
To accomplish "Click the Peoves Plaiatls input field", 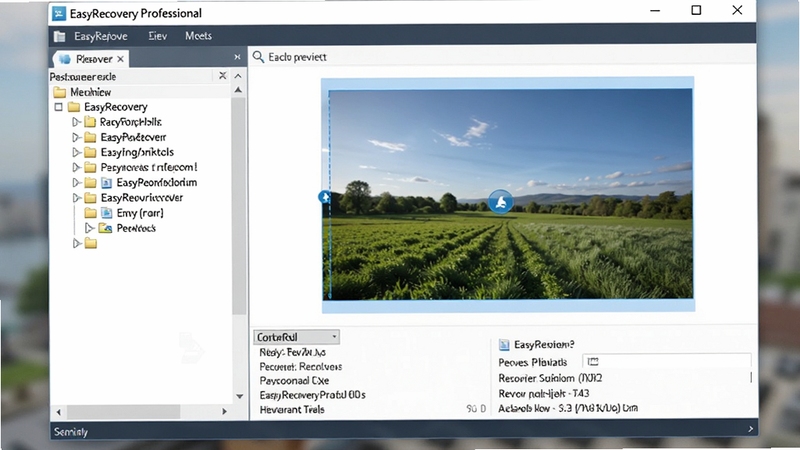I will point(666,362).
